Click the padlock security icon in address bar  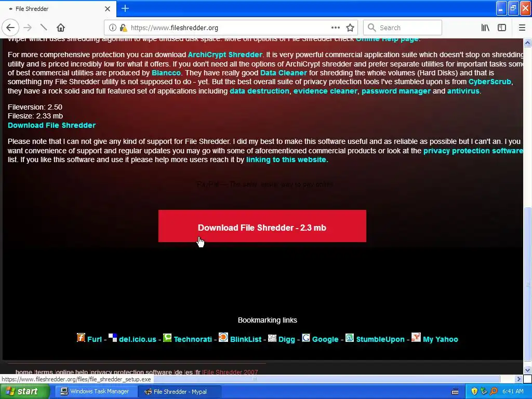123,28
